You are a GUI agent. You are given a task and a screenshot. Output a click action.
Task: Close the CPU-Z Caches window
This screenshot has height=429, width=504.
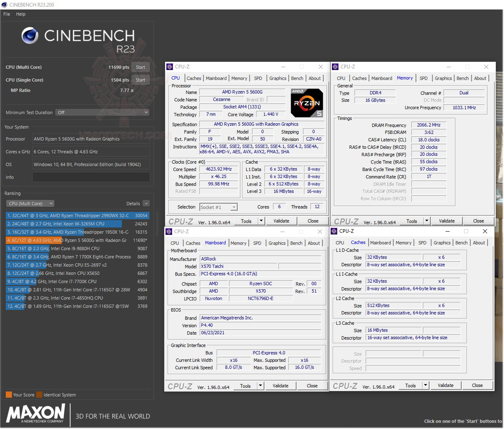[485, 231]
